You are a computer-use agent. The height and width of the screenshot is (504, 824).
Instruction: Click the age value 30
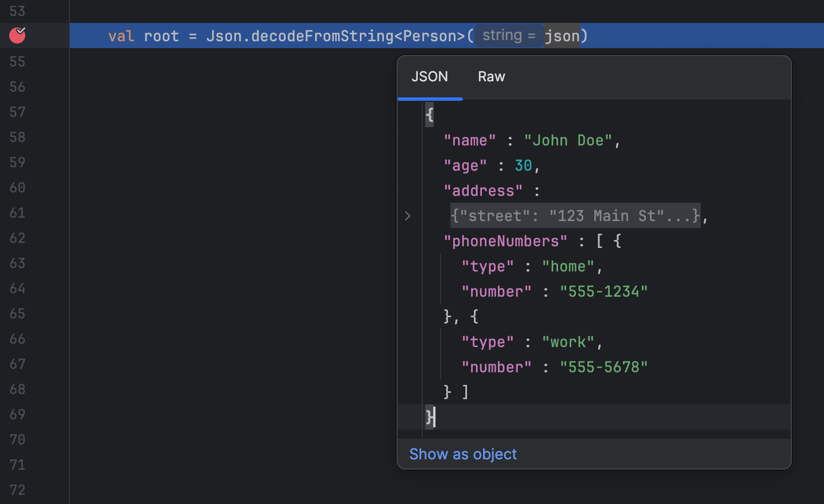(523, 165)
